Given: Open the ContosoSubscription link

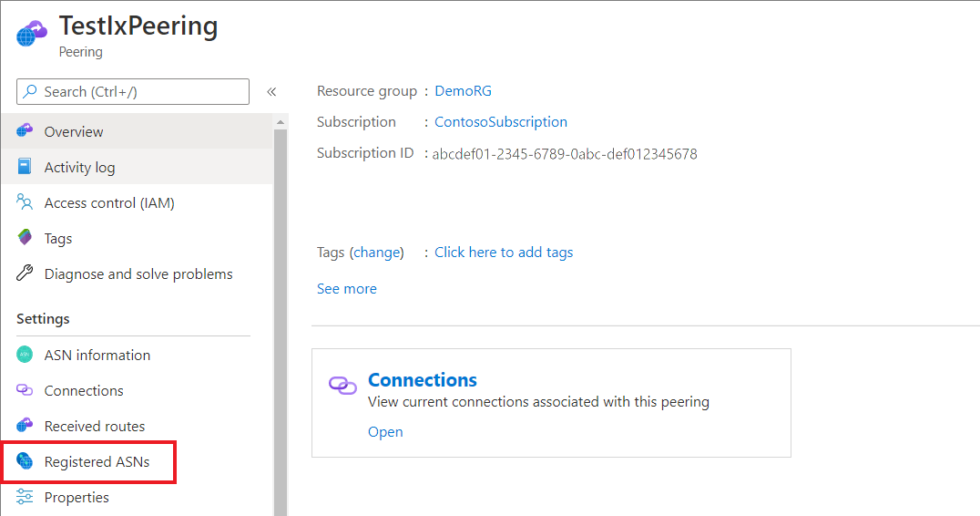Looking at the screenshot, I should coord(501,122).
